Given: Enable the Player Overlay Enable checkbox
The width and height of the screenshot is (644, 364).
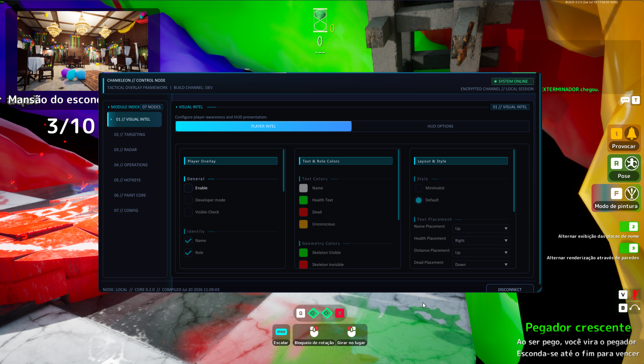Looking at the screenshot, I should (x=188, y=188).
